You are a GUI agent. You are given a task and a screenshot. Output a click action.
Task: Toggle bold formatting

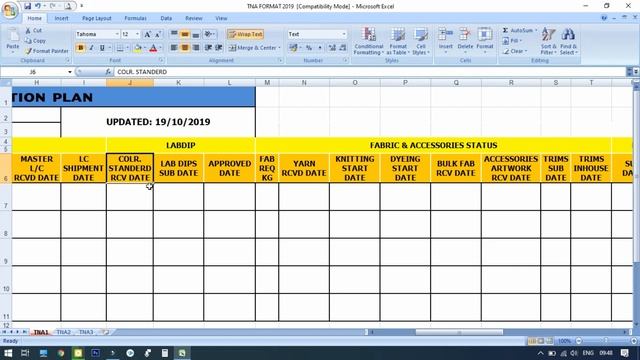point(80,48)
